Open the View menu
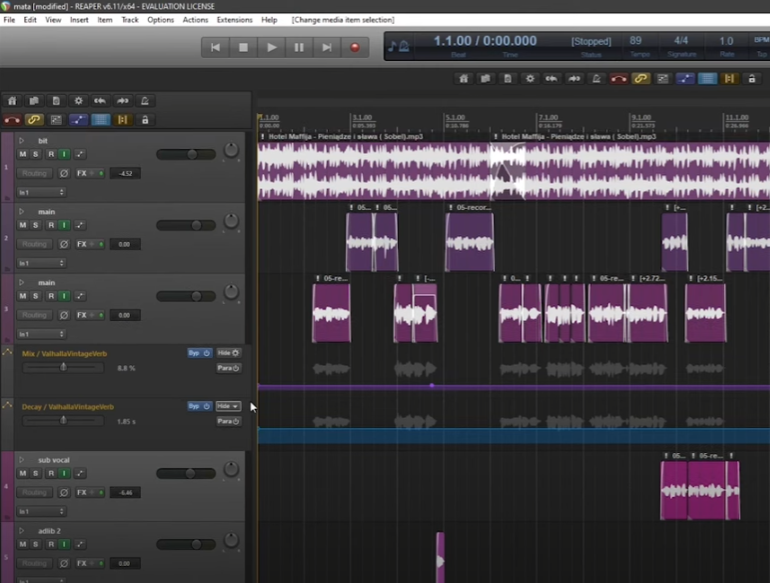Screen dimensions: 770x583 click(53, 20)
